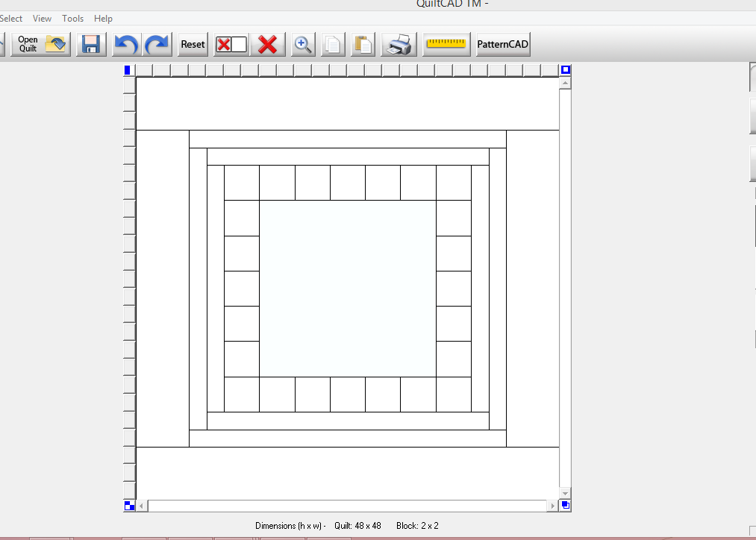Click the vertical scrollbar down arrow
Screen dimensions: 756x540
[x=565, y=493]
